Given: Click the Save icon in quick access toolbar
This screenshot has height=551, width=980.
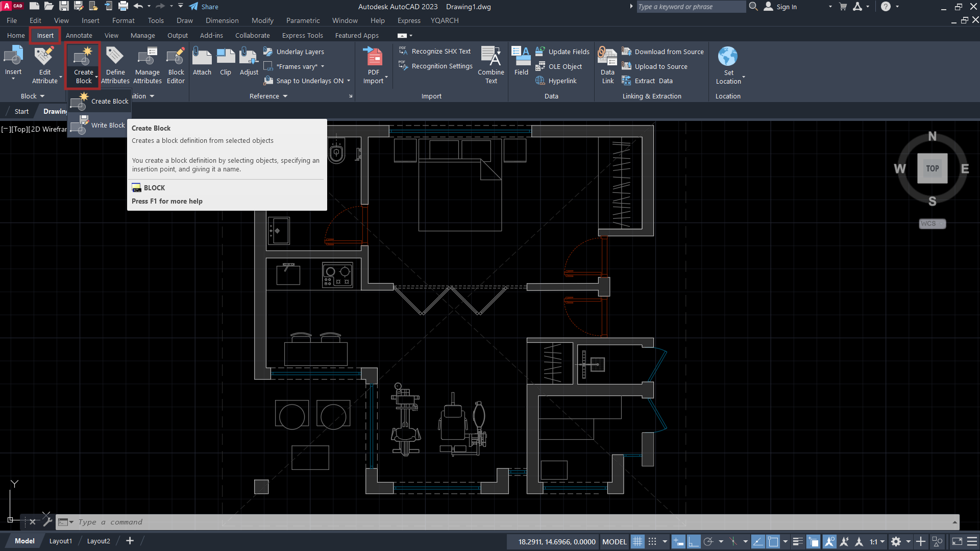Looking at the screenshot, I should (x=64, y=6).
